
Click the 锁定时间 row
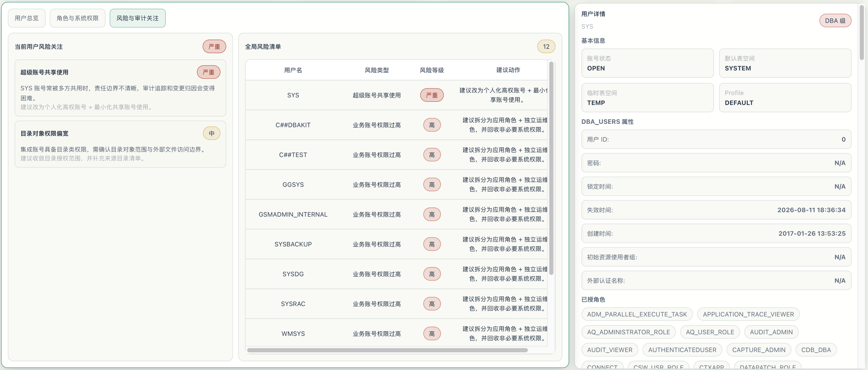(716, 186)
